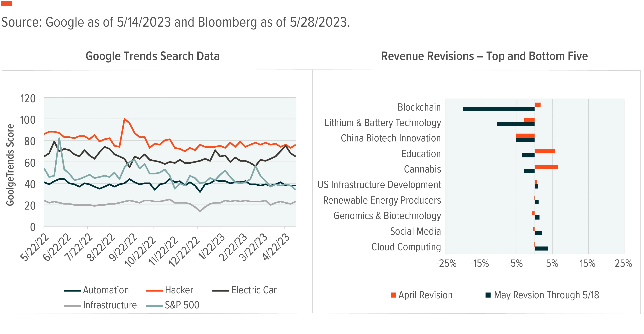
Task: Click the US Infrastructure Development label
Action: (379, 185)
